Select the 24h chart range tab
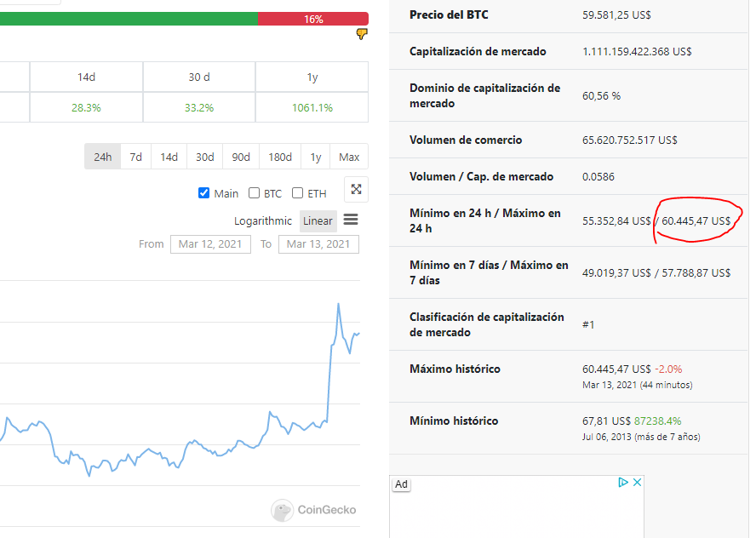The width and height of the screenshot is (756, 538). (102, 157)
